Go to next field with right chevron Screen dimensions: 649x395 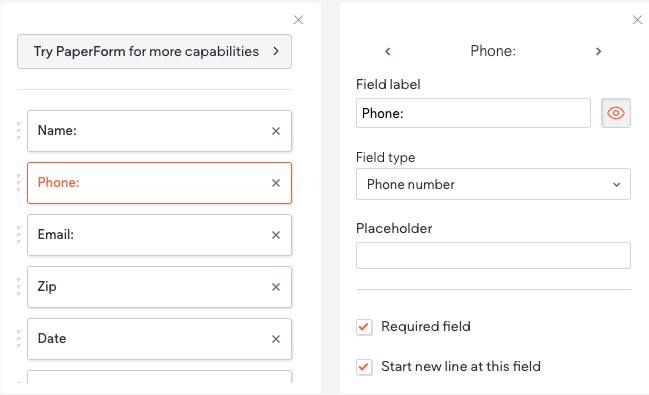[x=598, y=51]
